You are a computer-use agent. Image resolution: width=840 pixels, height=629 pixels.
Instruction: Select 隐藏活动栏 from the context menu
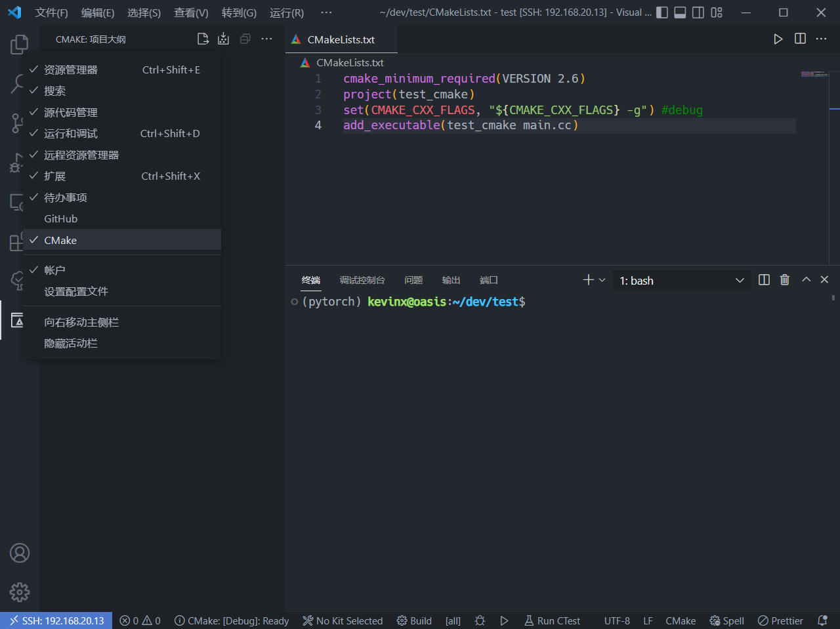click(x=71, y=344)
